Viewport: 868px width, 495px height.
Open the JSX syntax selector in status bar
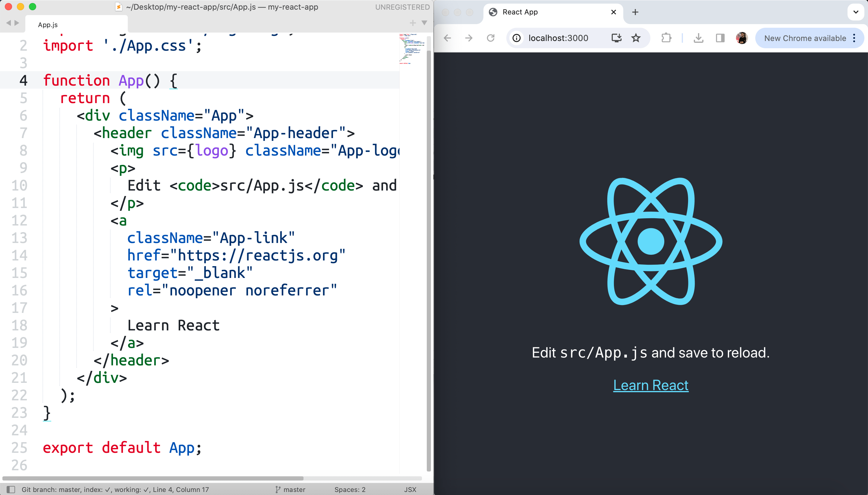[x=410, y=489]
